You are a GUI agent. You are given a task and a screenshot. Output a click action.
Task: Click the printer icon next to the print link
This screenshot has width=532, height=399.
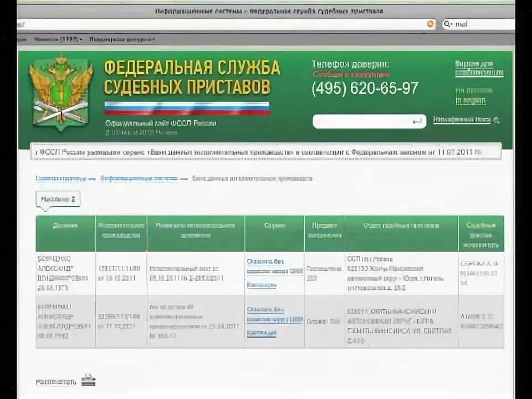(x=88, y=380)
